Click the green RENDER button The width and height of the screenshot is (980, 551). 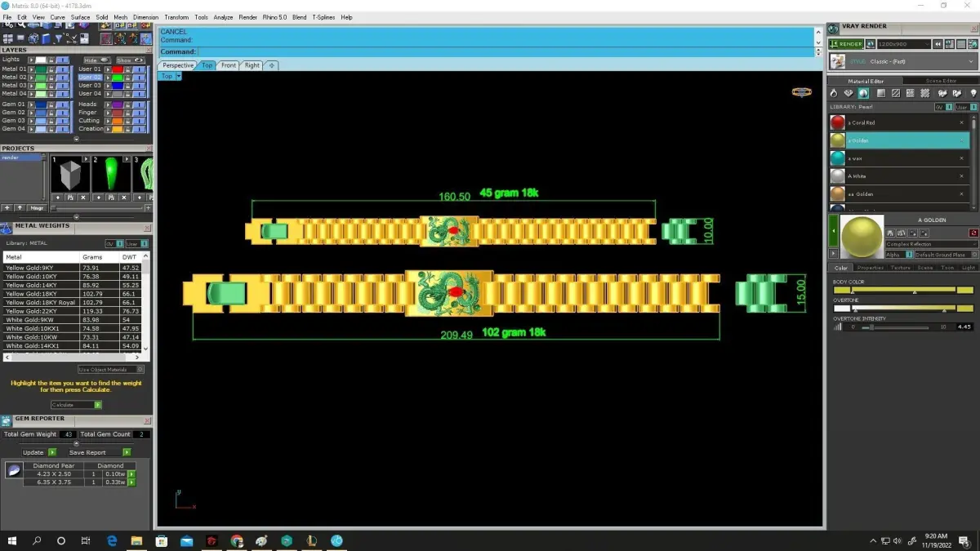click(845, 44)
